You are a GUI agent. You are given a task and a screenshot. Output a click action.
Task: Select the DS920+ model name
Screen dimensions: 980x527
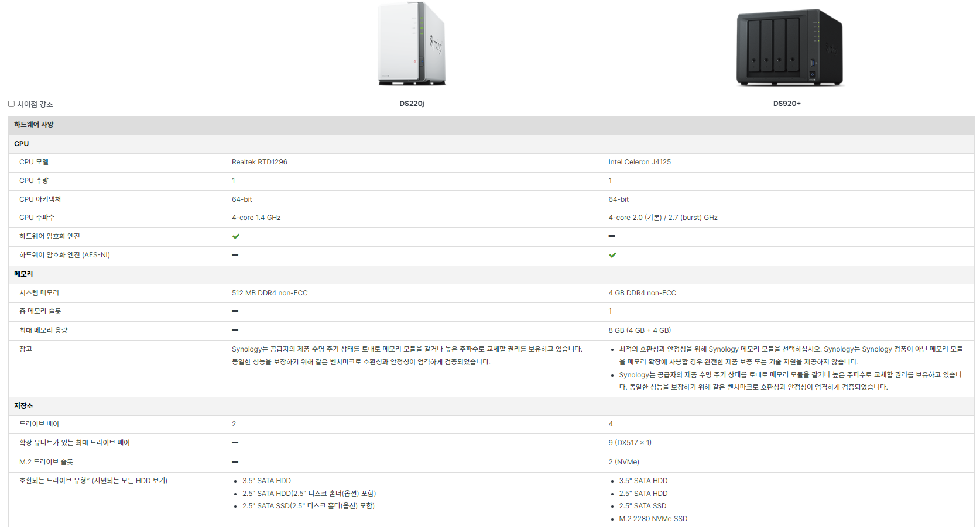click(787, 104)
